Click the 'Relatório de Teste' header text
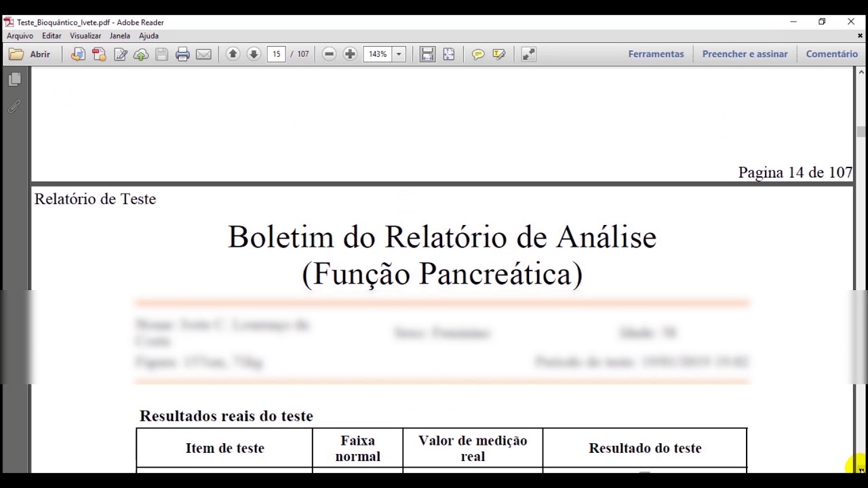 coord(95,199)
